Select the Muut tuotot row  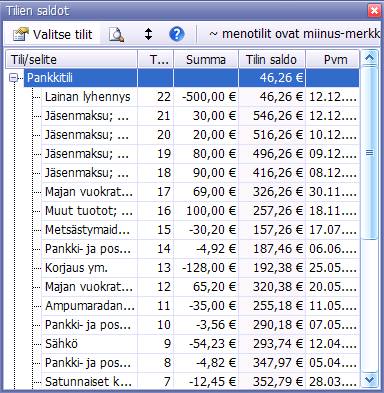(200, 211)
